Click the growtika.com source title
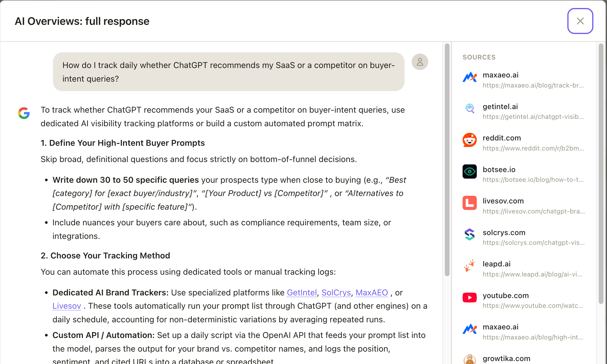This screenshot has width=607, height=364. click(x=506, y=358)
